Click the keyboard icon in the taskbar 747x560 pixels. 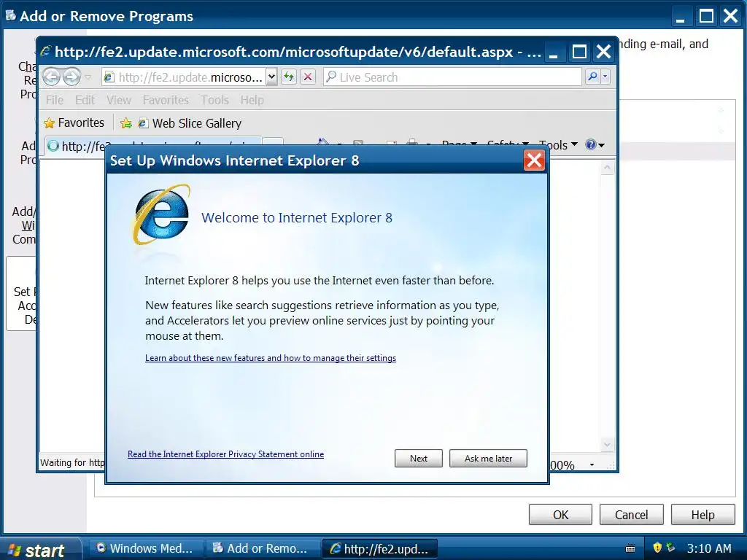click(x=630, y=548)
